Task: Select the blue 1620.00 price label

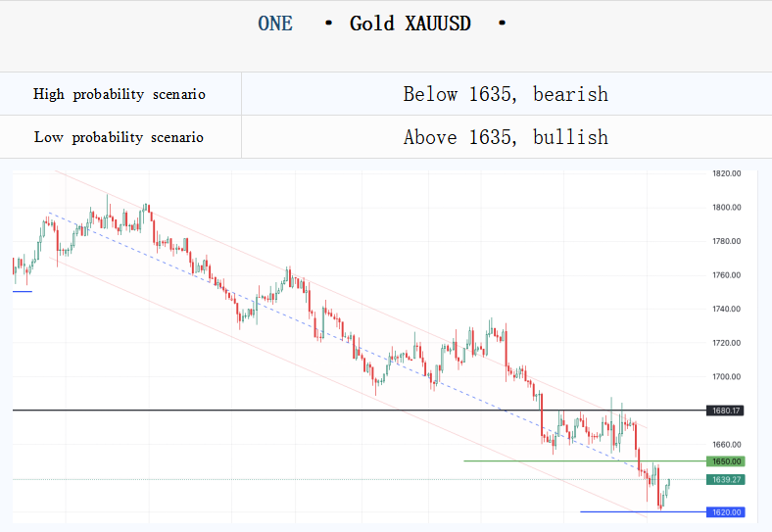Action: pyautogui.click(x=724, y=511)
